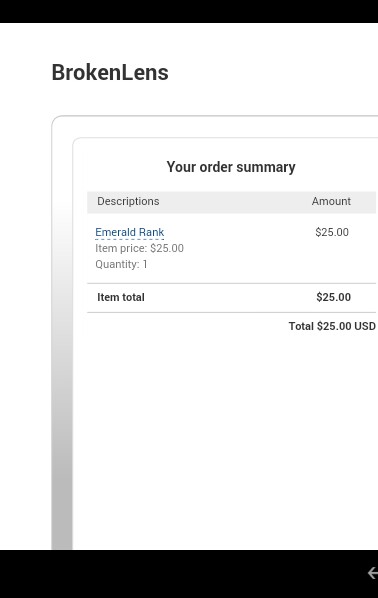378x598 pixels.
Task: Click empty white area below the total
Action: click(x=229, y=439)
